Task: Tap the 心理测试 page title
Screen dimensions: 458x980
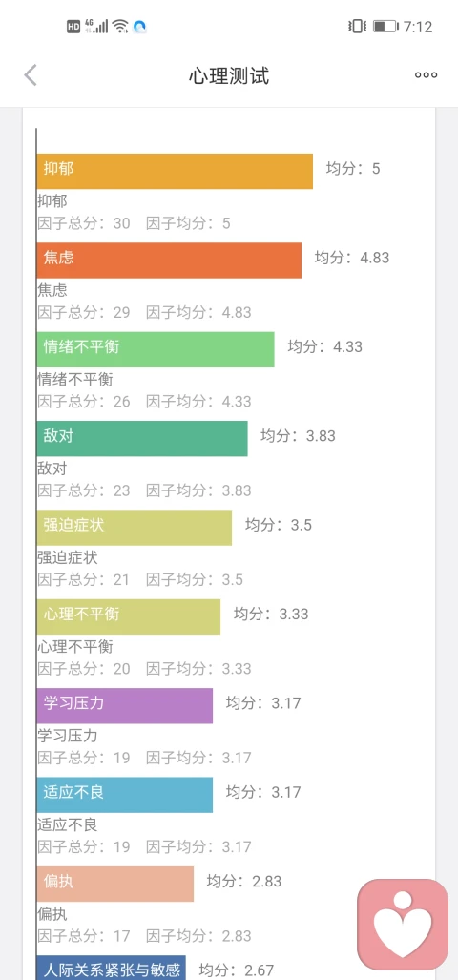Action: coord(229,76)
